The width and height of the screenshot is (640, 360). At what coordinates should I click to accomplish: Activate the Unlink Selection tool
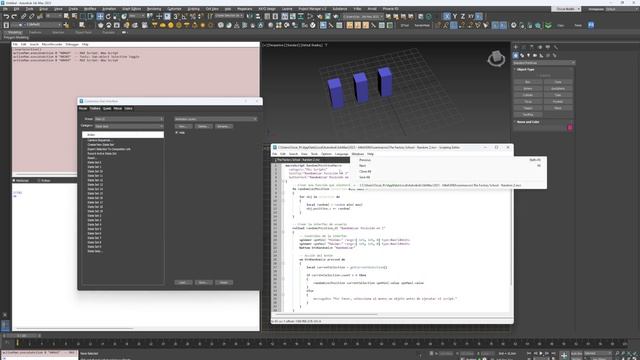31,16
